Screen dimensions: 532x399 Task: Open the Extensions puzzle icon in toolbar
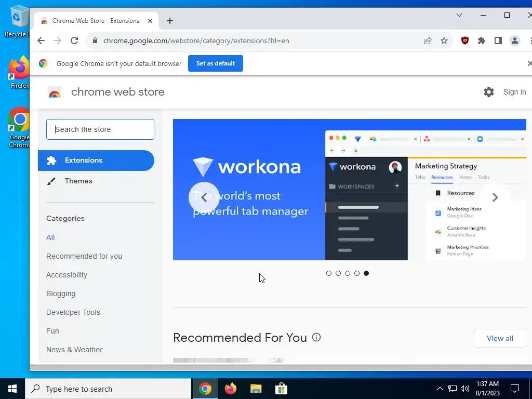click(x=482, y=41)
